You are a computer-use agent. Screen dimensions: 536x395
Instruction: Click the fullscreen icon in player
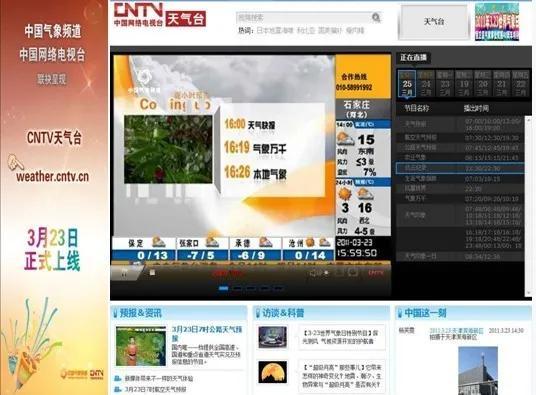(353, 272)
